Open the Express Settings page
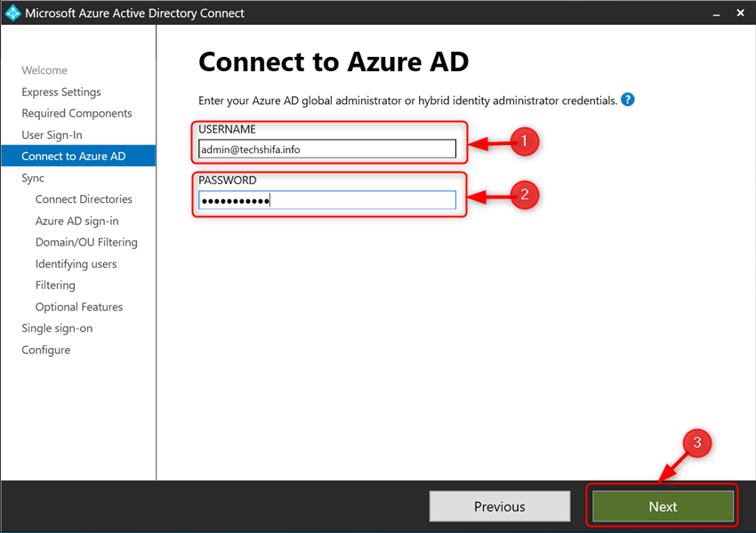This screenshot has width=756, height=533. 60,92
